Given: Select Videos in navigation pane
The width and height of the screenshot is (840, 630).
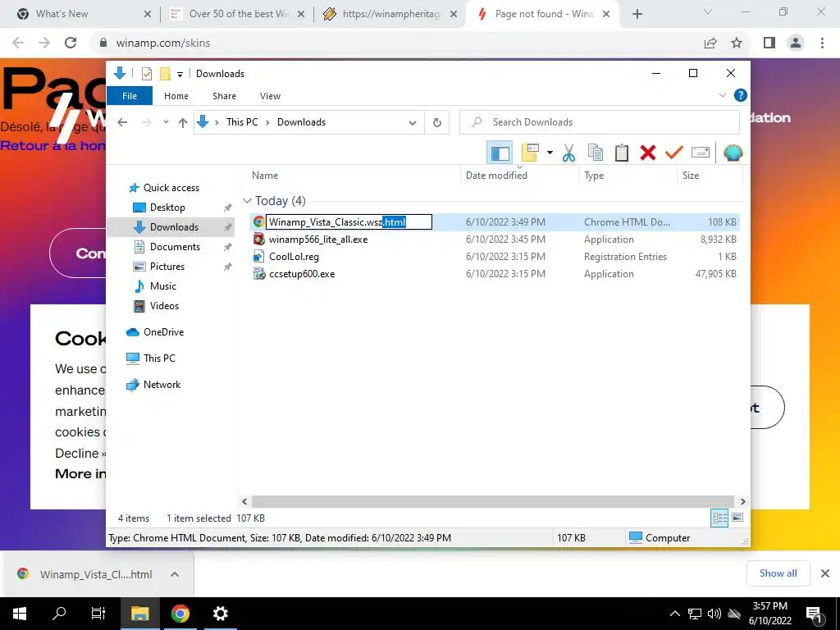Looking at the screenshot, I should tap(164, 306).
